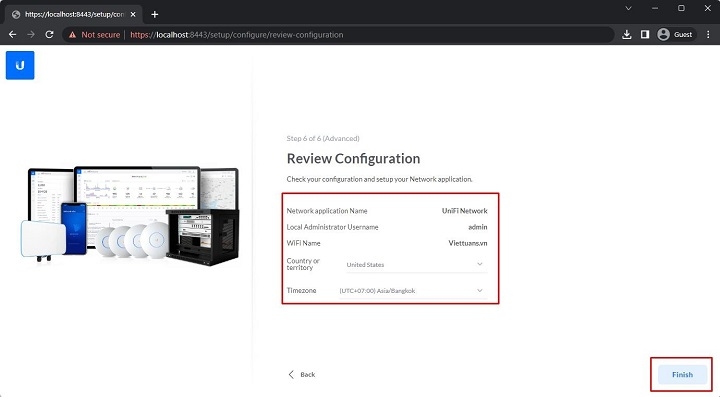Expand the Timezone dropdown
This screenshot has height=397, width=720.
tap(412, 291)
